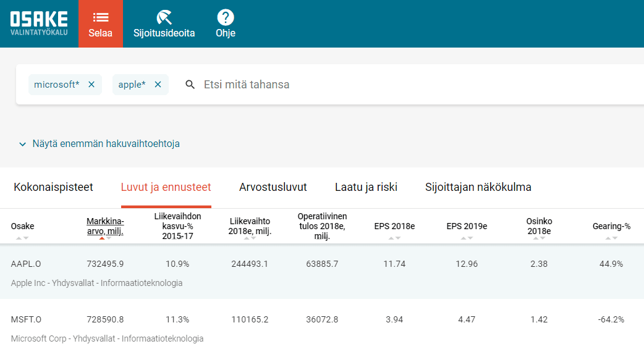Screen dimensions: 644x349
Task: Sort by Osinko 2018e column
Action: [539, 226]
